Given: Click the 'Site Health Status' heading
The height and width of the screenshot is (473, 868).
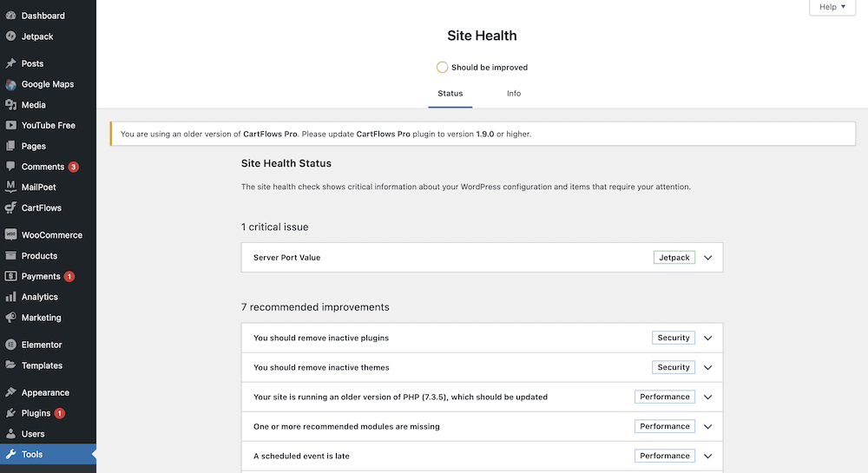Looking at the screenshot, I should pyautogui.click(x=286, y=163).
